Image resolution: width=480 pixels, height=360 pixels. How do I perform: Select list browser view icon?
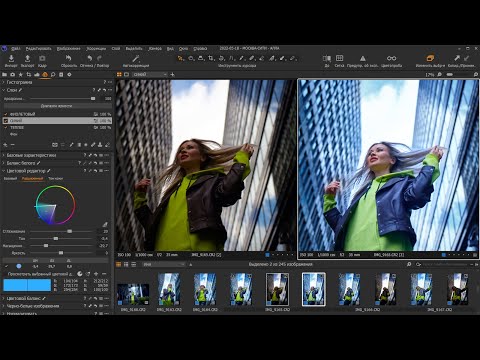134,264
